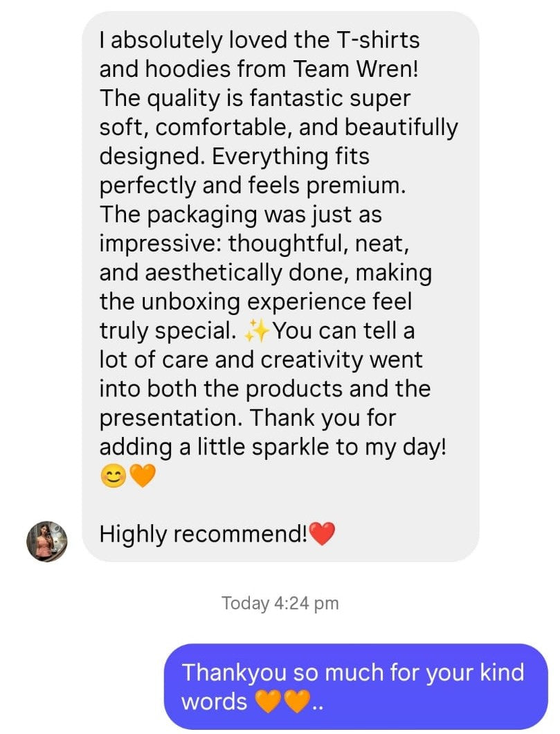The height and width of the screenshot is (734, 560).
Task: Click the red heart after 'Highly recommend!'
Action: click(323, 534)
